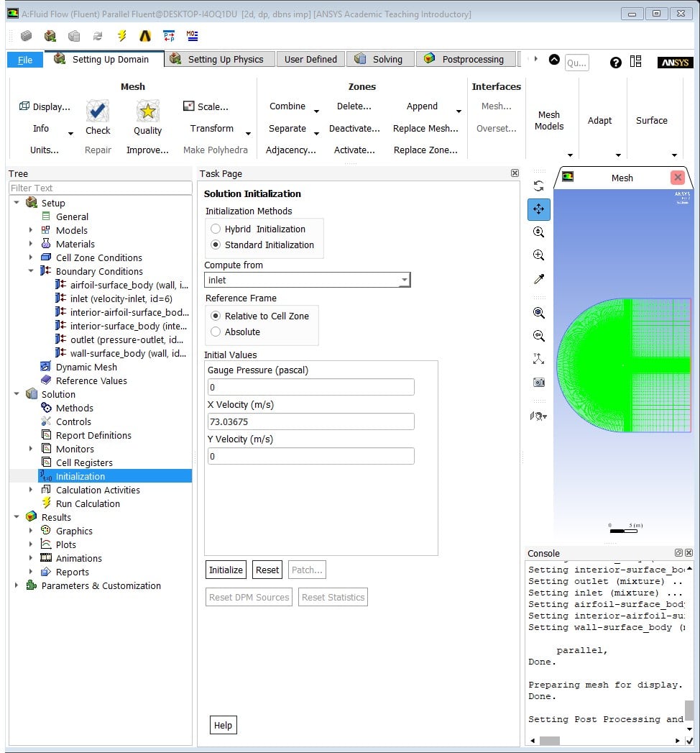Screen dimensions: 700x753
Task: Click the Run Calculation lightning icon in tree
Action: tap(46, 503)
